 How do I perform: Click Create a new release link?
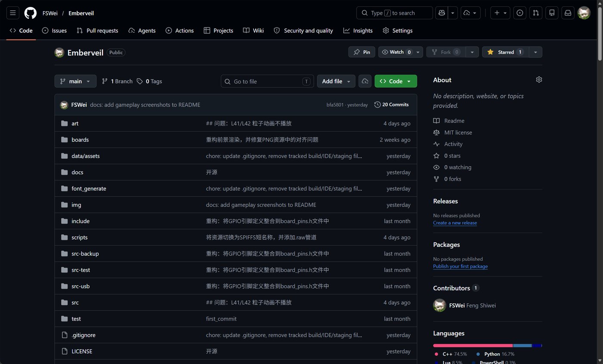click(455, 223)
